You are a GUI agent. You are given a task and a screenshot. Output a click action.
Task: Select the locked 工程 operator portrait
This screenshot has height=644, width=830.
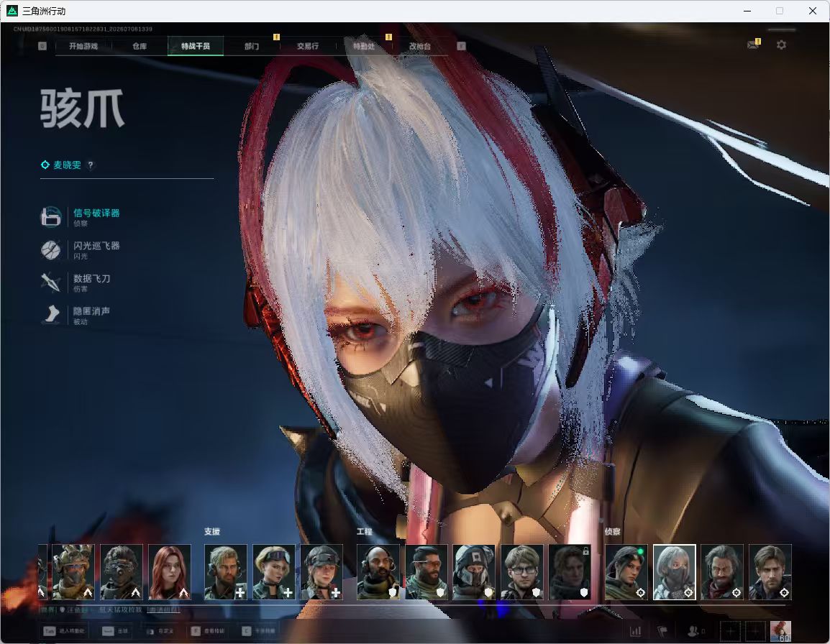point(570,572)
